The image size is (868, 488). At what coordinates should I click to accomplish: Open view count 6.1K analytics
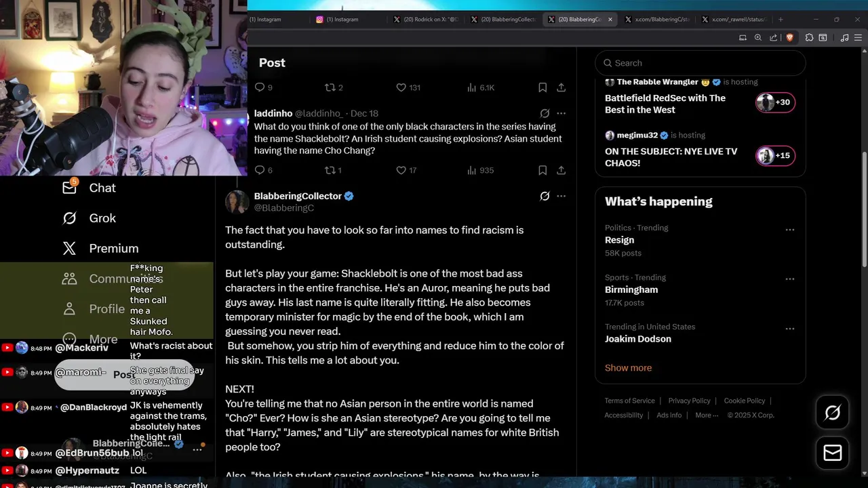pyautogui.click(x=481, y=87)
